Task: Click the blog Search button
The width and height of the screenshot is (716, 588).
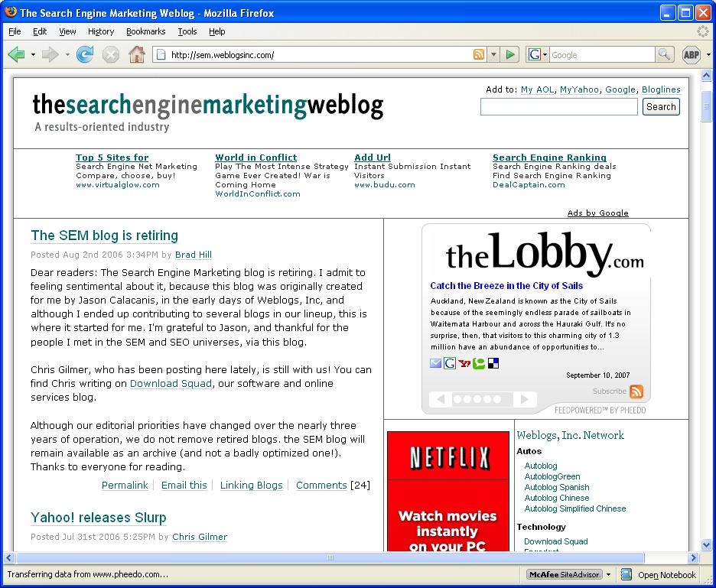Action: coord(661,107)
